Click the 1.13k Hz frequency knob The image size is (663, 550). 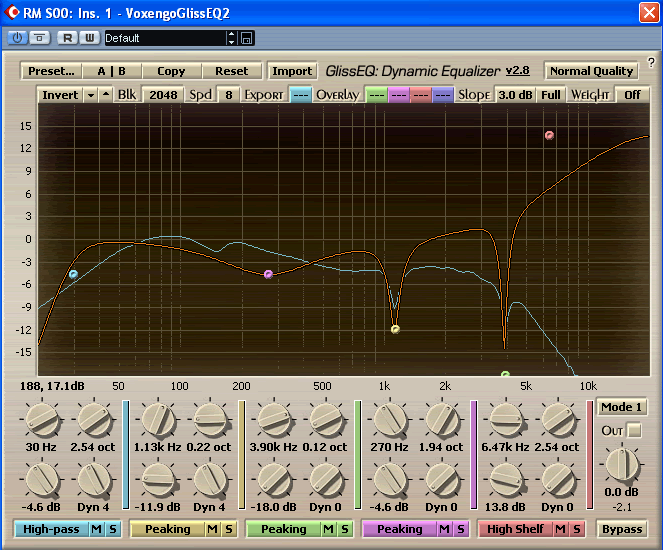(x=158, y=420)
